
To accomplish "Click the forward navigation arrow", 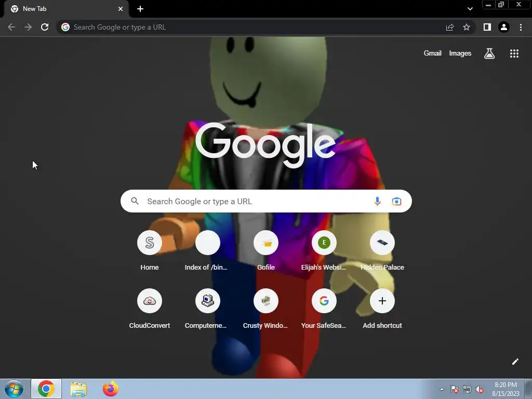I will click(x=28, y=27).
